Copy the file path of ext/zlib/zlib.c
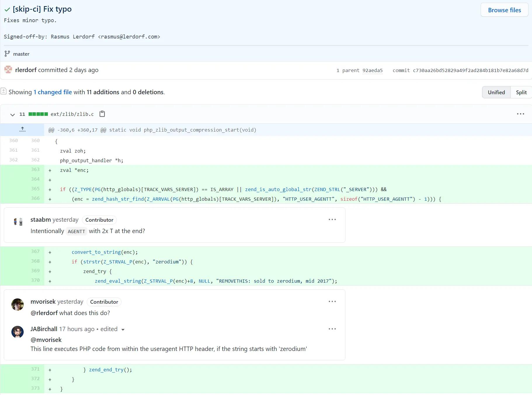The height and width of the screenshot is (395, 532). click(x=102, y=114)
